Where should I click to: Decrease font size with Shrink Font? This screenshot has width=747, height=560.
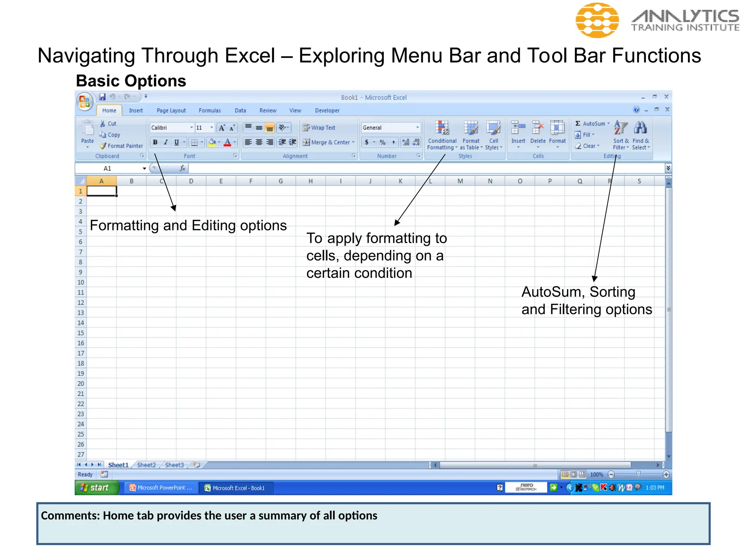point(232,128)
